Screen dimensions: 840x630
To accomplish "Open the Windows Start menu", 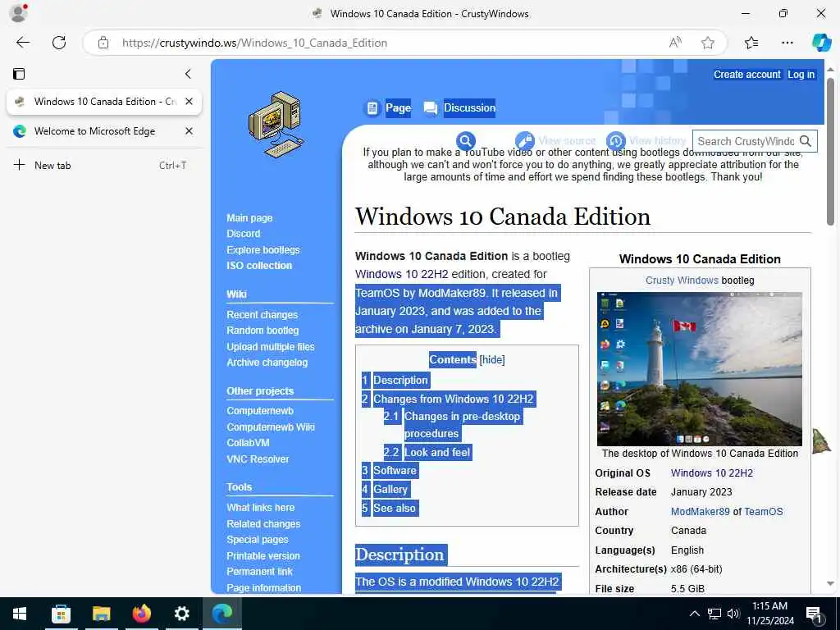I will (20, 614).
